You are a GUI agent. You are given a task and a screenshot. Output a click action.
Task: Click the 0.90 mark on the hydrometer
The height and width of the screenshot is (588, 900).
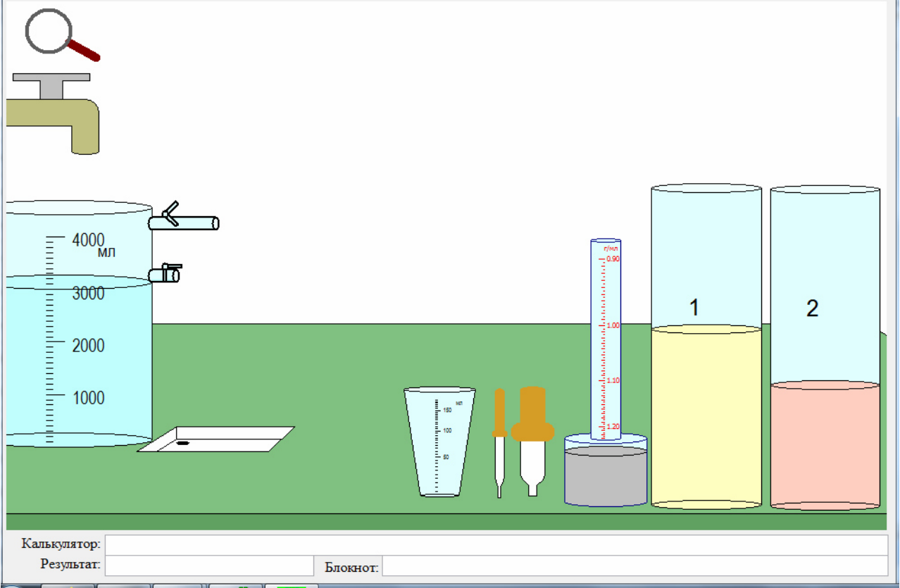pyautogui.click(x=613, y=258)
